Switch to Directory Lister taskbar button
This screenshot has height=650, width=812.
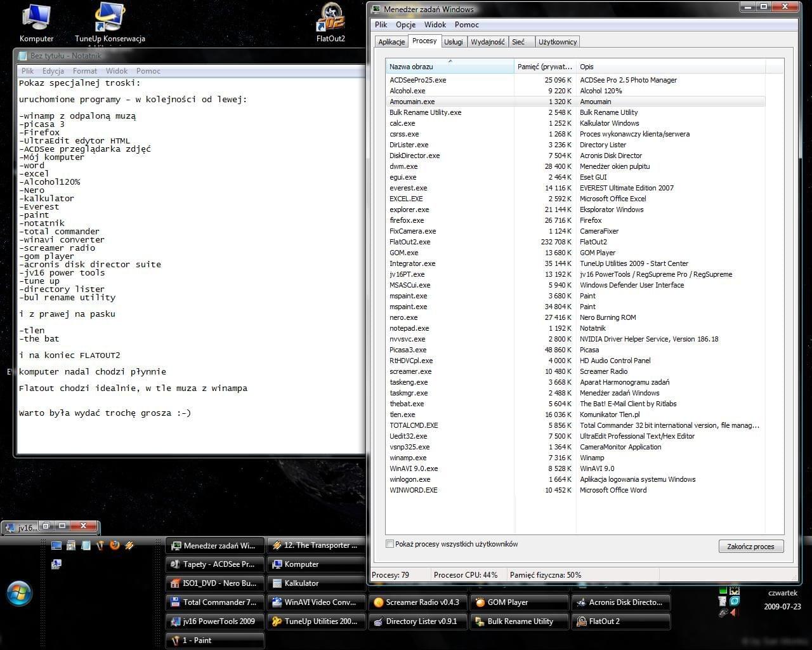(417, 621)
